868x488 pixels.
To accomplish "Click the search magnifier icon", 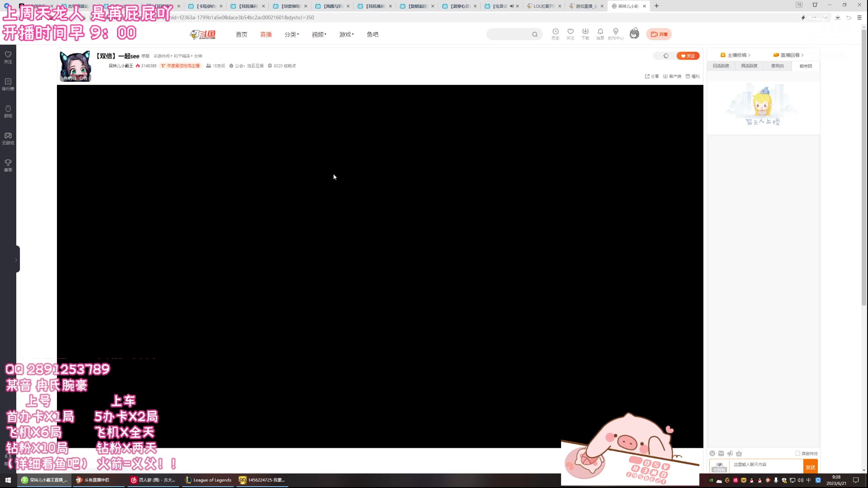I will [535, 34].
